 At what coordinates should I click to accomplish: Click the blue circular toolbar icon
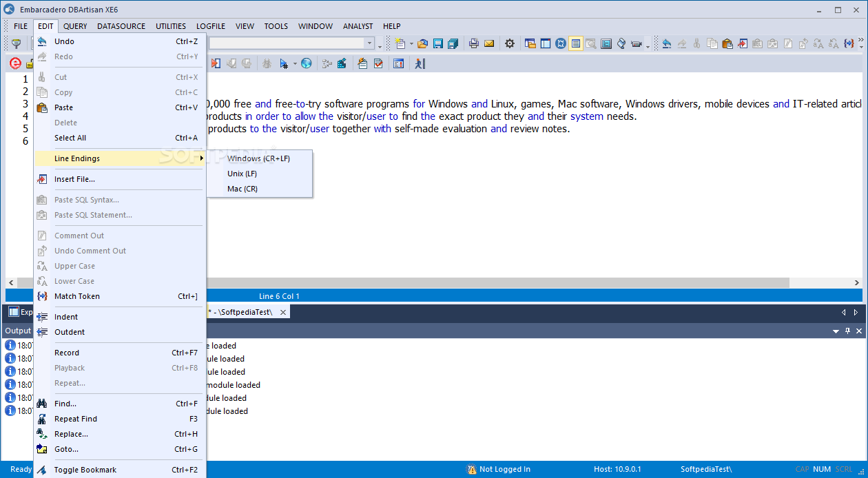click(560, 43)
